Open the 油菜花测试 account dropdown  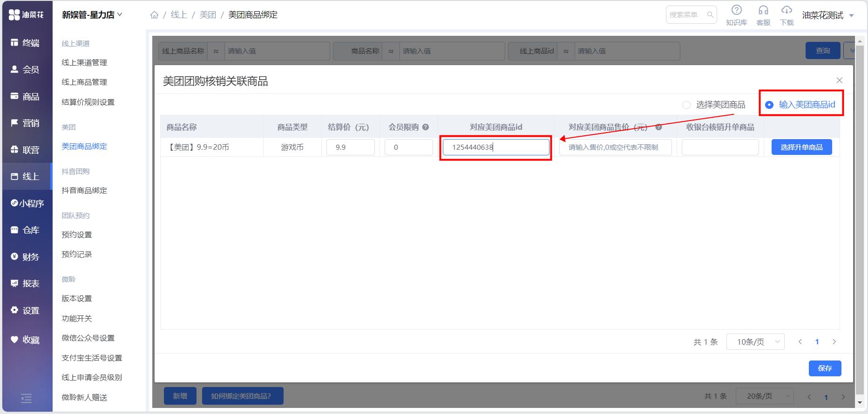[x=828, y=15]
